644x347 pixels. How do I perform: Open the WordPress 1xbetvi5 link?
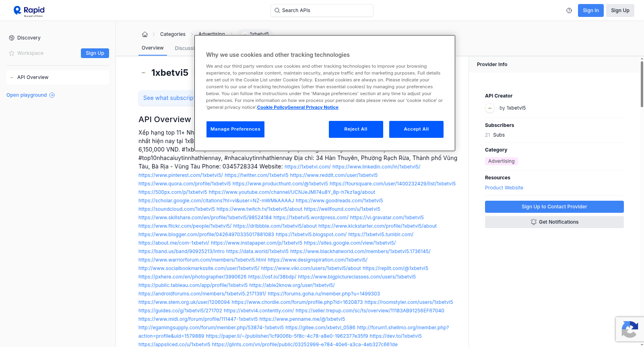click(x=311, y=218)
